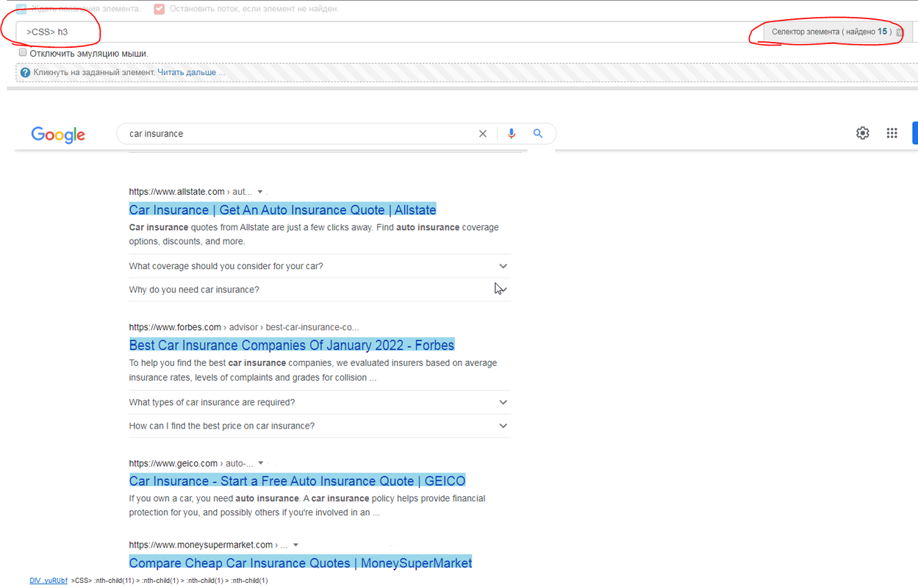The image size is (918, 588).
Task: Toggle 'Отключить эмуляцию мыши' checkbox
Action: (23, 53)
